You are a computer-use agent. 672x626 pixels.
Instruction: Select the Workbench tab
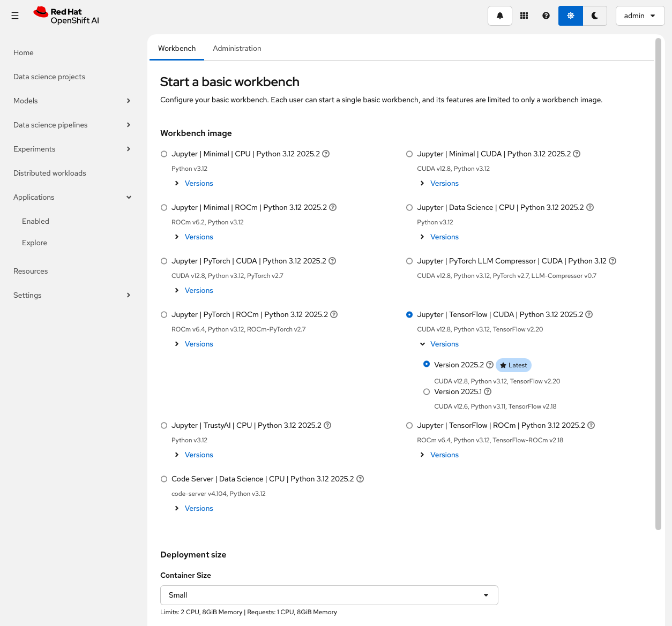point(177,48)
